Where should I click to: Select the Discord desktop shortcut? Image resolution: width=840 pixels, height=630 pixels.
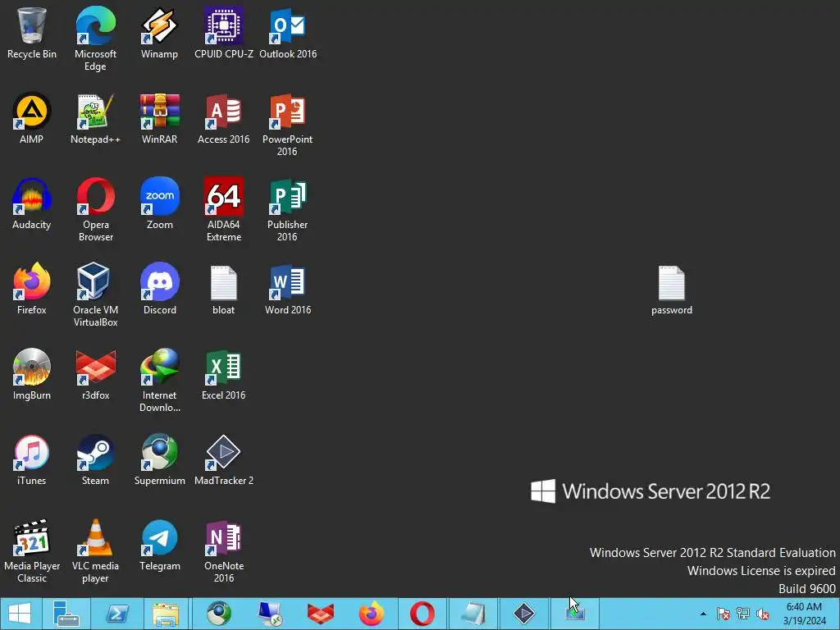coord(160,289)
